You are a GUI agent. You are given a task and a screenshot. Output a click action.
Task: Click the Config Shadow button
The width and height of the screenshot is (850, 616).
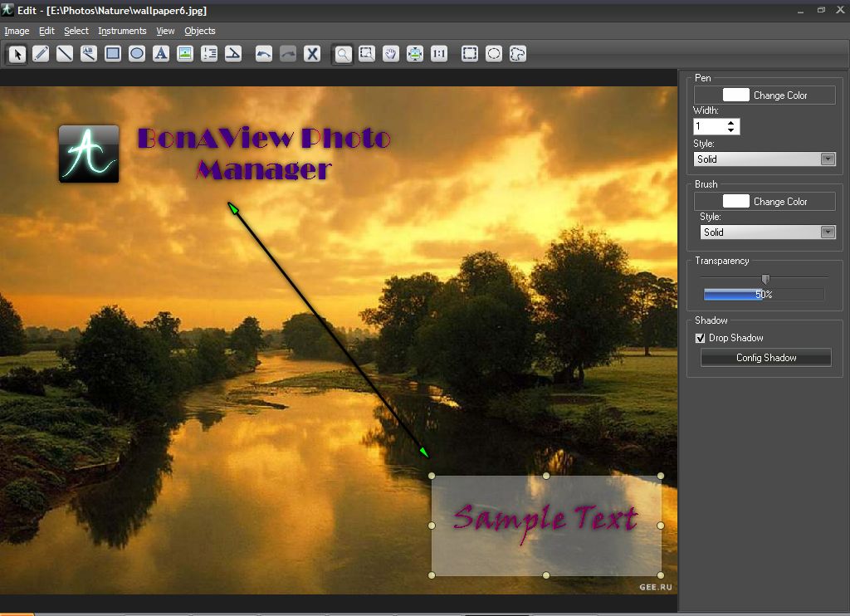click(x=765, y=358)
